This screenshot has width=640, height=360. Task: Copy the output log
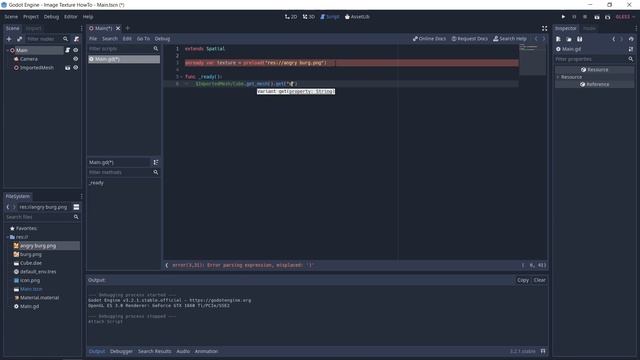click(x=523, y=280)
